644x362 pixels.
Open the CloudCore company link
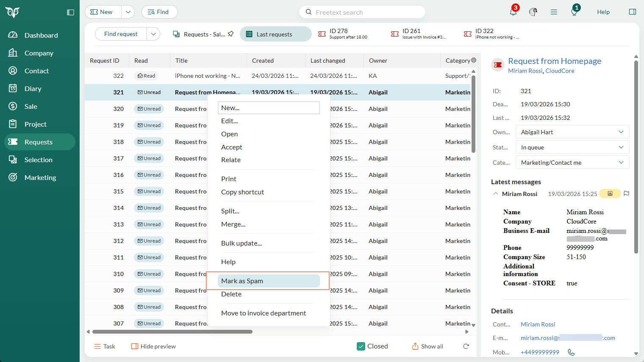pos(560,71)
